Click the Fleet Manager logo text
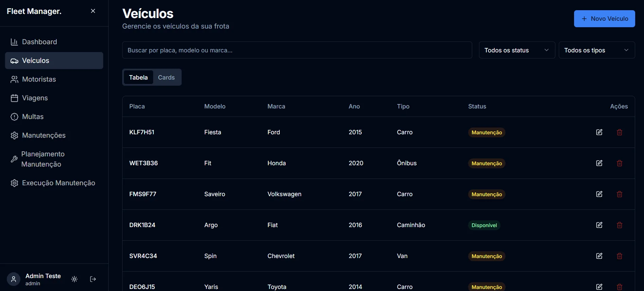Viewport: 644px width, 291px height. [34, 11]
